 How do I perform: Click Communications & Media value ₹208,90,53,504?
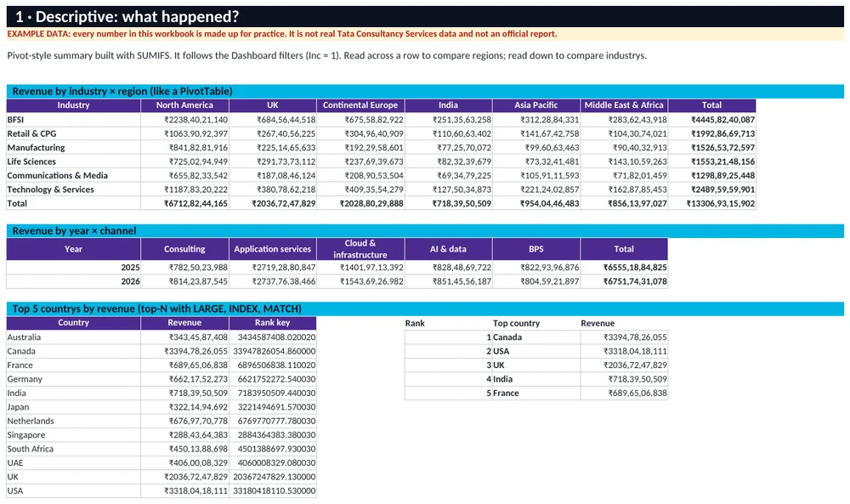click(x=360, y=176)
